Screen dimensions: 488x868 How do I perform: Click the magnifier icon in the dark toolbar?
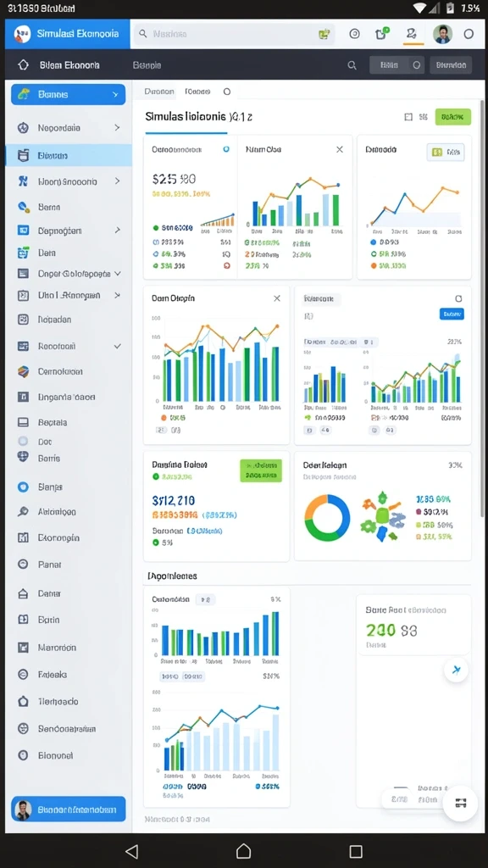point(352,65)
